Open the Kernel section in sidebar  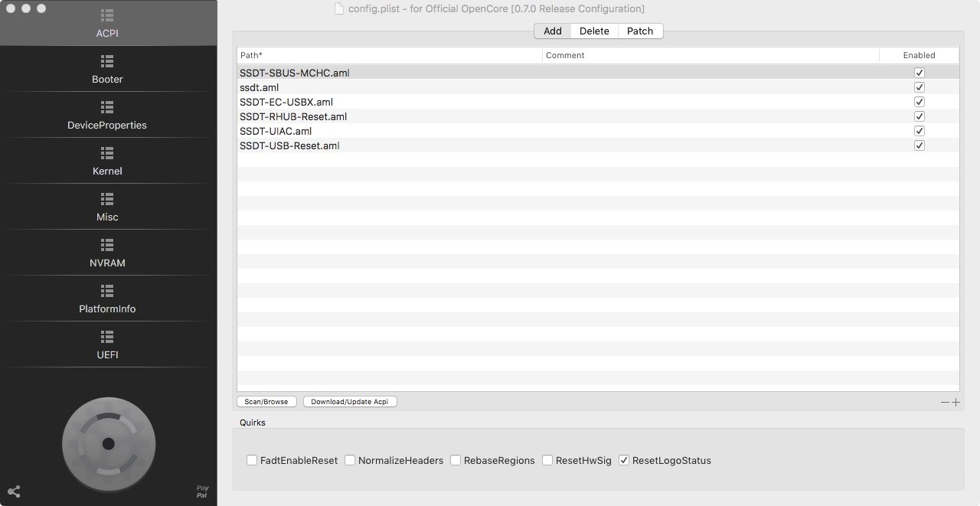107,162
